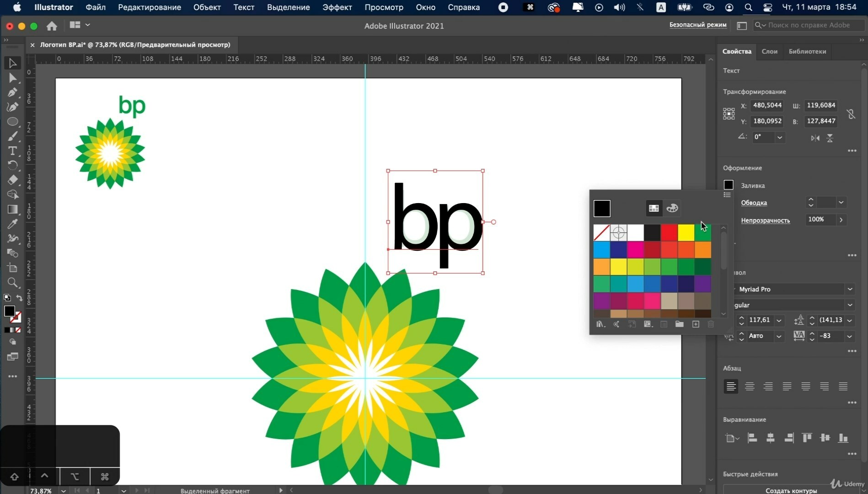The image size is (868, 494).
Task: Open font size 117,61 dropdown
Action: tap(779, 320)
